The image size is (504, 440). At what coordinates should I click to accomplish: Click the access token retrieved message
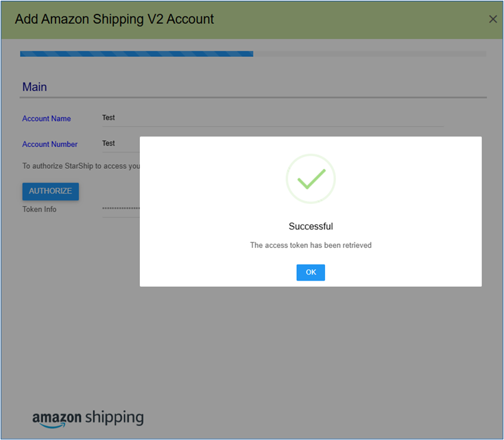[x=311, y=245]
